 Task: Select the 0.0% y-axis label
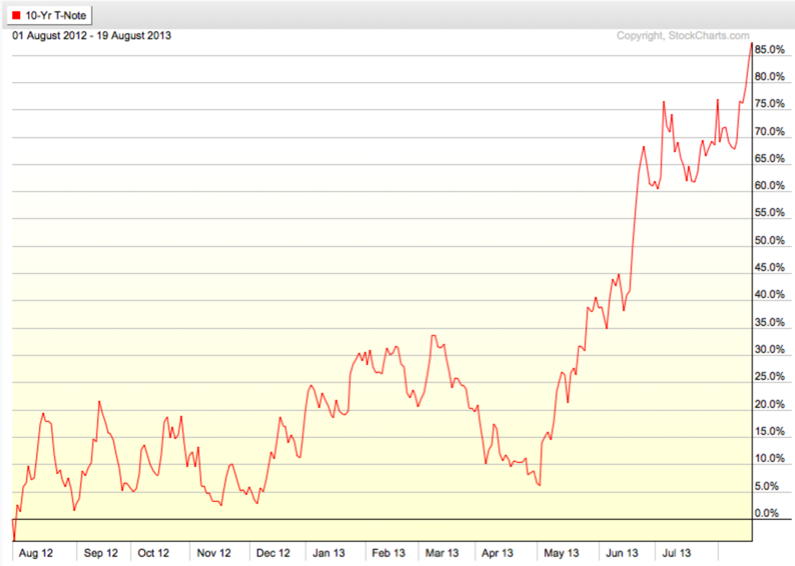pos(765,513)
